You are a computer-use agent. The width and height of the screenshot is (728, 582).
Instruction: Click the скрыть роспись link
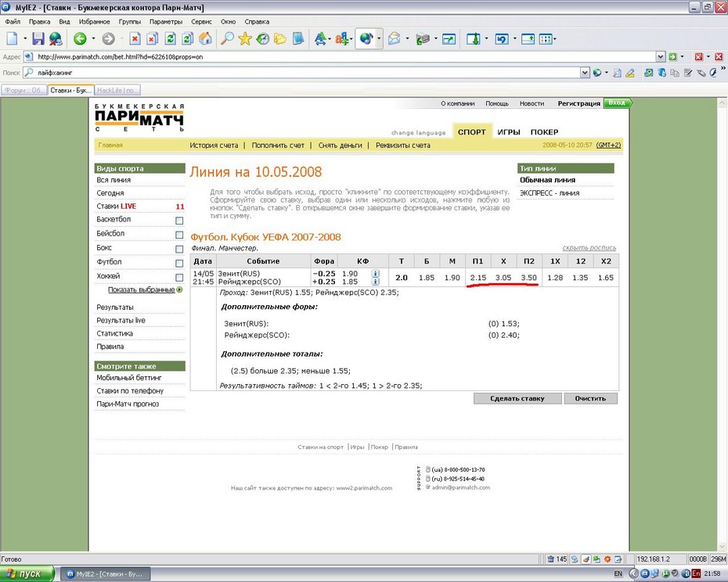(589, 248)
